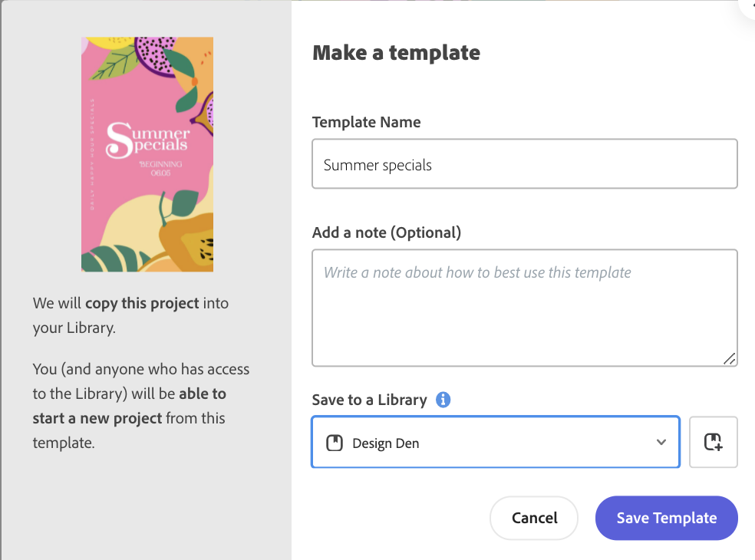Click the Template Name label
The width and height of the screenshot is (755, 560).
pyautogui.click(x=366, y=122)
